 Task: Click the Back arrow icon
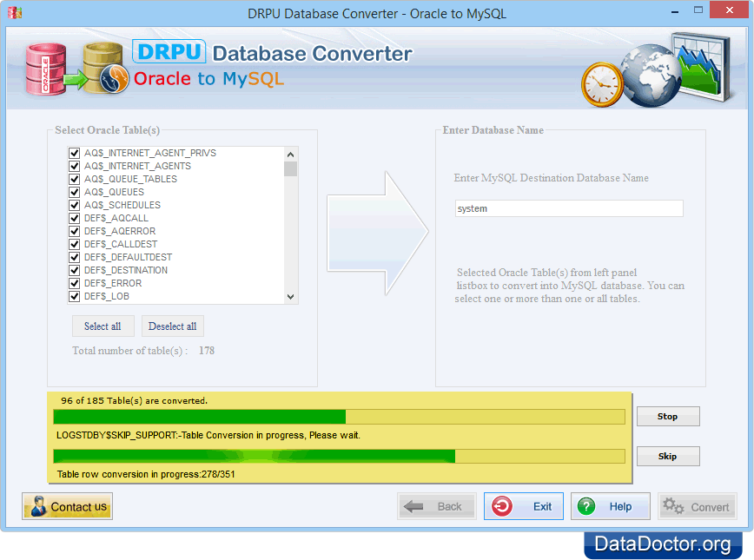[x=413, y=506]
